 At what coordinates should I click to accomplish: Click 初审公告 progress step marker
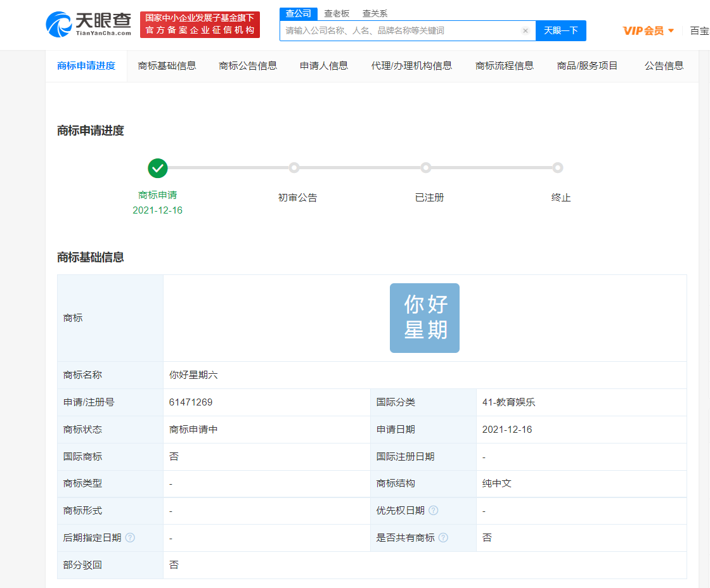294,168
